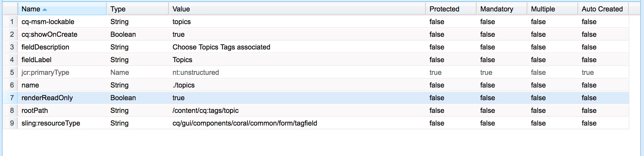Select the sling:resourceType property name
Image resolution: width=644 pixels, height=156 pixels.
51,123
